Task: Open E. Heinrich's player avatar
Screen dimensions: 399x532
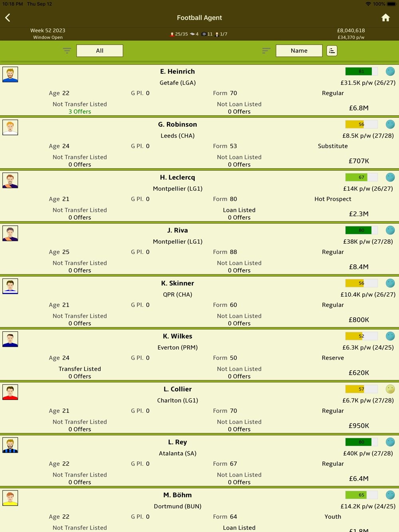Action: [10, 75]
